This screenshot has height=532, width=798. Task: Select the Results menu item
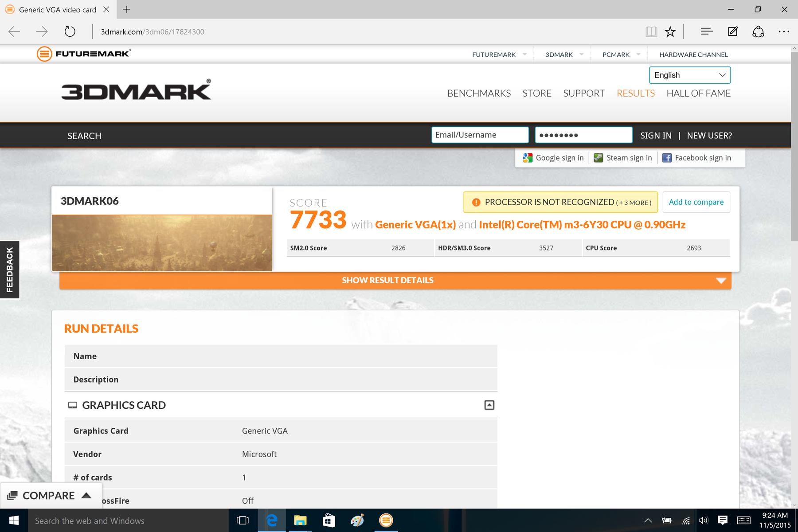point(636,93)
